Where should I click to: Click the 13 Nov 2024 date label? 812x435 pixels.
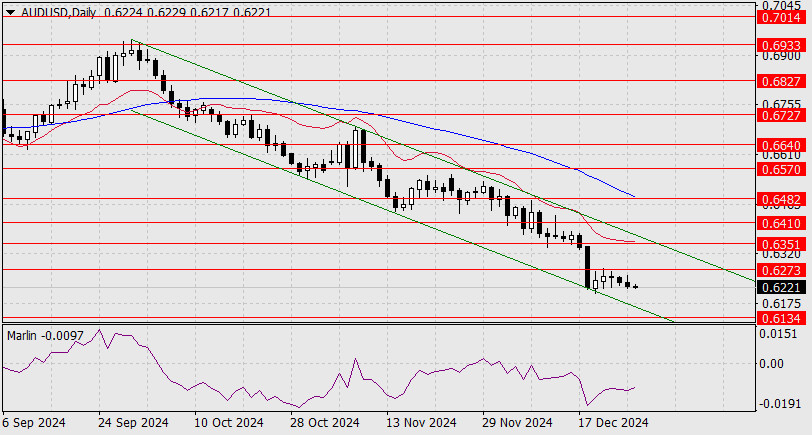click(x=420, y=423)
